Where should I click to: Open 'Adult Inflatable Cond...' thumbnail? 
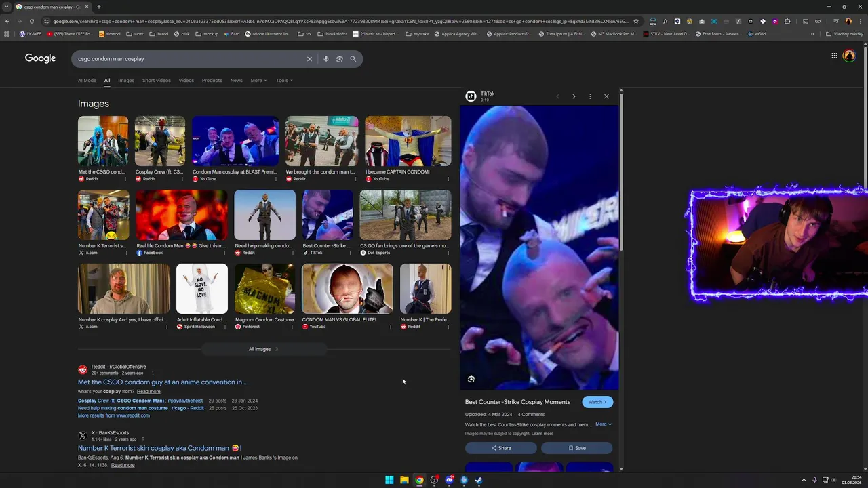coord(202,289)
